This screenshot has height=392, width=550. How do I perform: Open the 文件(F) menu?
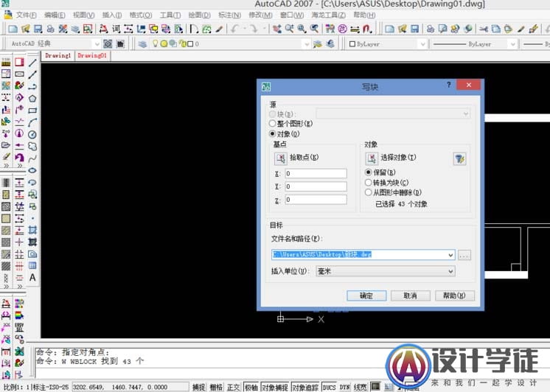pyautogui.click(x=26, y=15)
